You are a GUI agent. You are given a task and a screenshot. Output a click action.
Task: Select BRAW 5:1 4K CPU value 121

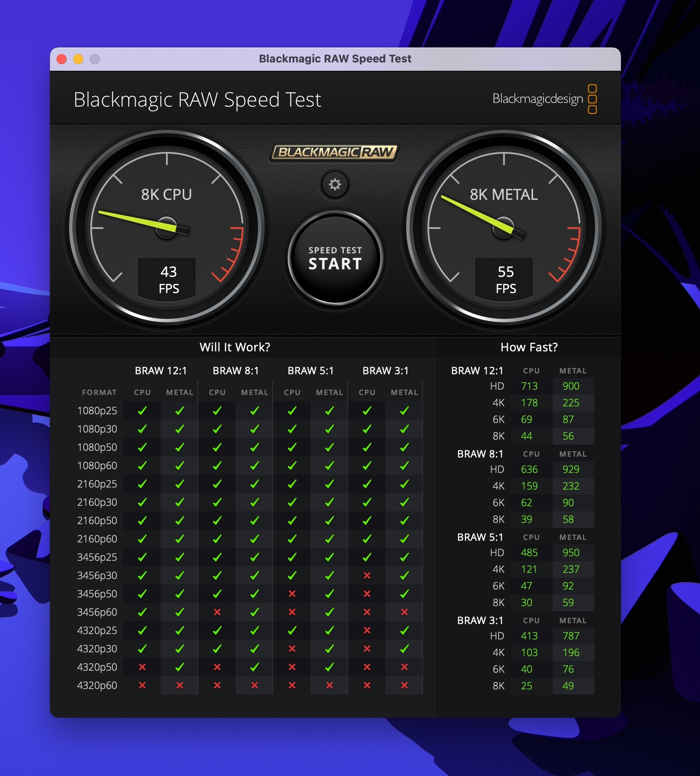click(x=529, y=570)
